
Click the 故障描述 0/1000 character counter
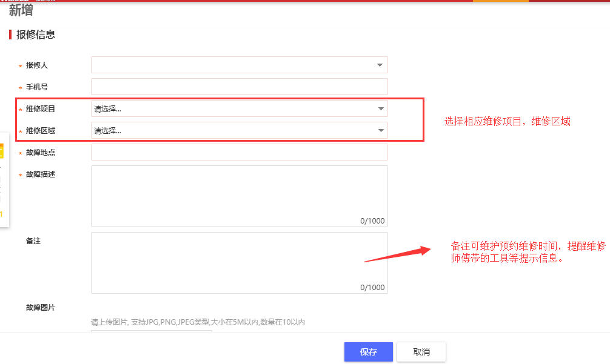pyautogui.click(x=372, y=221)
